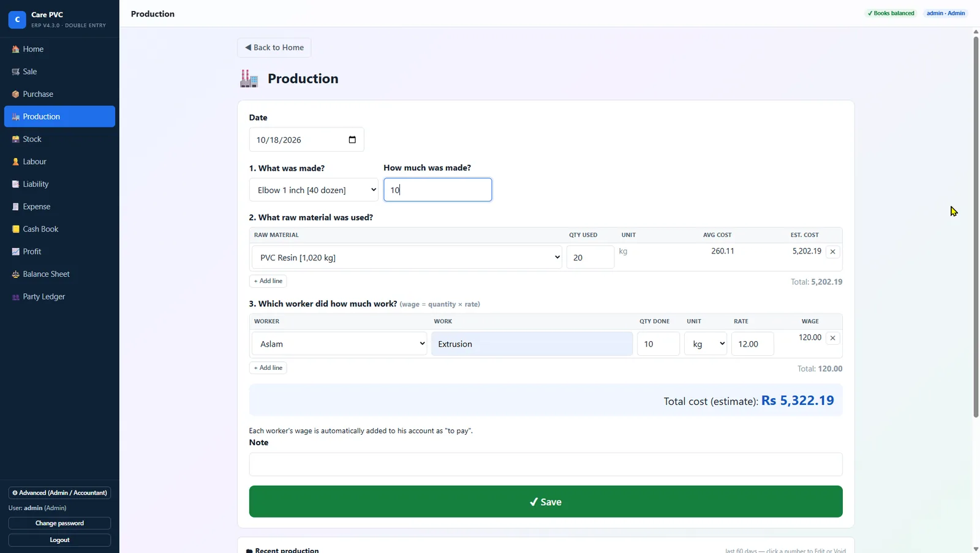The image size is (980, 553).
Task: Click the Party Ledger people icon
Action: [16, 297]
